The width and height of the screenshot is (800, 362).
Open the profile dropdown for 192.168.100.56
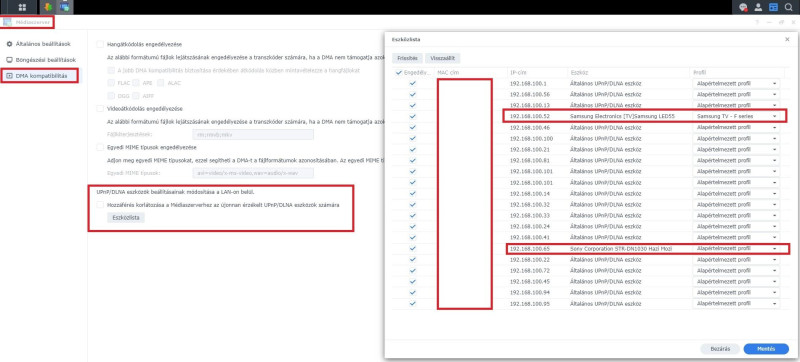[x=736, y=94]
